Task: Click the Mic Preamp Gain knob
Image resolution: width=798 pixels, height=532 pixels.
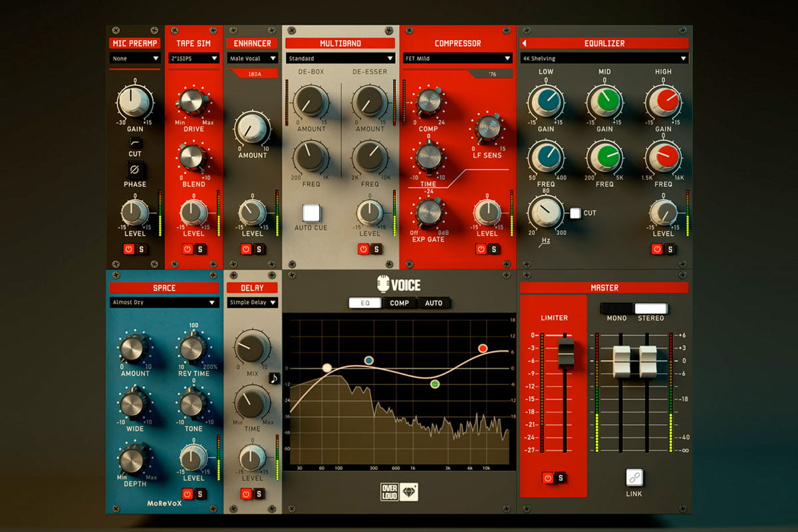Action: pos(135,102)
